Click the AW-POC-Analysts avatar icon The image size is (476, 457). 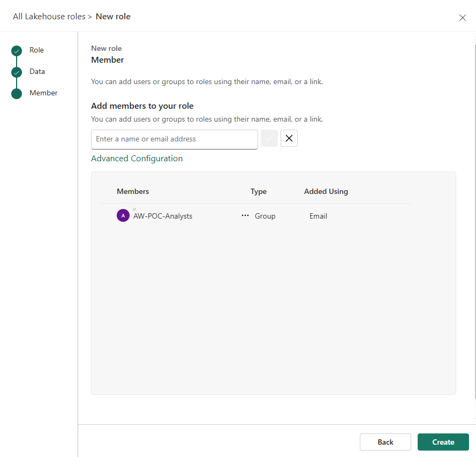(123, 215)
